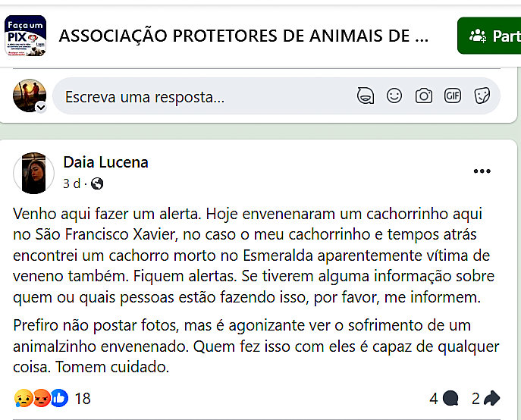Click the green Participar group button
Screen dimensions: 521x420
(x=490, y=36)
